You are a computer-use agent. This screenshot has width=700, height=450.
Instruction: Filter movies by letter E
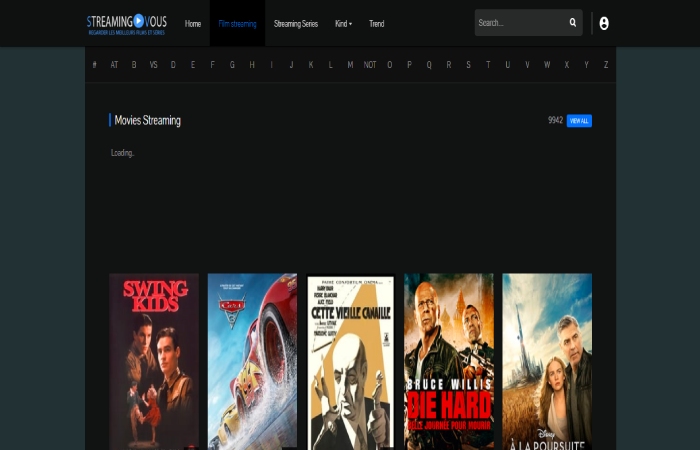[193, 65]
